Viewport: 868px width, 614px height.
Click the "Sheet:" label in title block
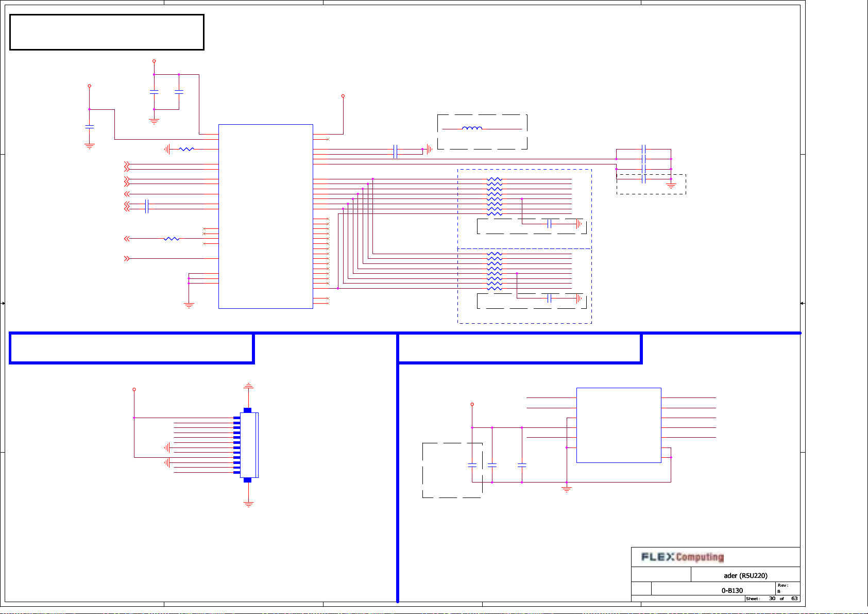[753, 599]
